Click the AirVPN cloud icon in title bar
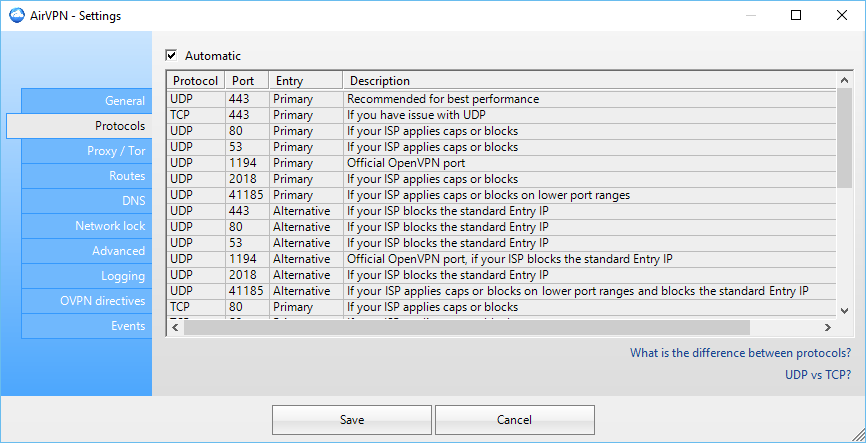 (x=18, y=15)
